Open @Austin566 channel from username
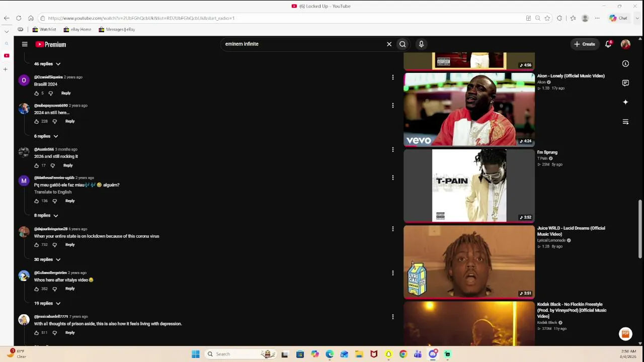 tap(44, 149)
